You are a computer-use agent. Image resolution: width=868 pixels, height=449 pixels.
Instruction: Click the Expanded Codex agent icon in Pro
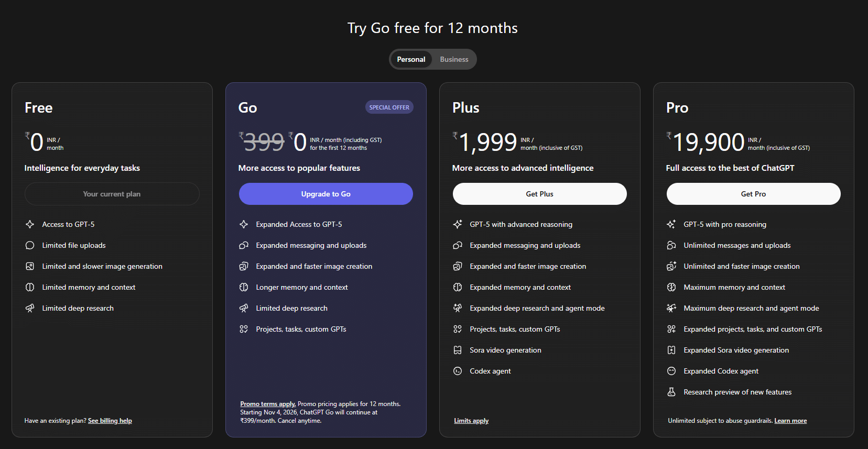pos(671,371)
